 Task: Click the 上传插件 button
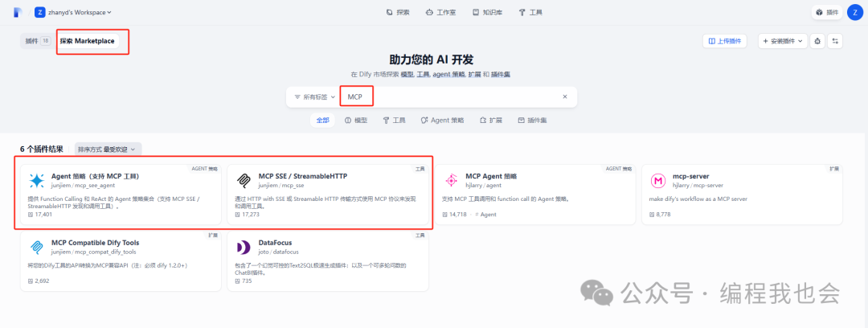tap(726, 41)
